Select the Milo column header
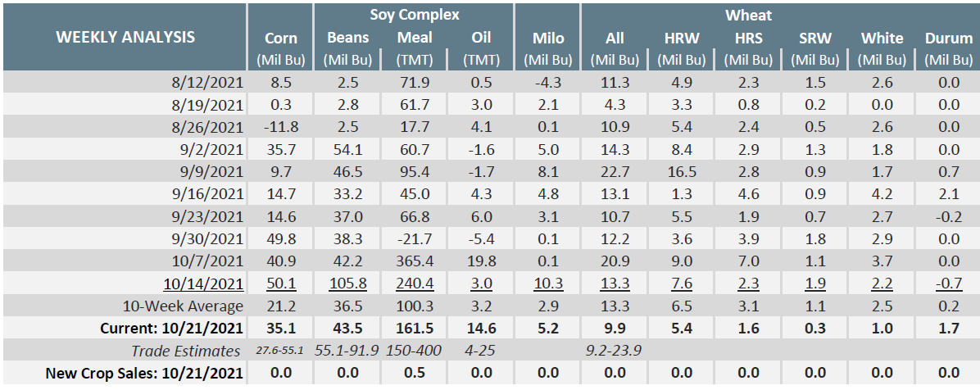The height and width of the screenshot is (390, 980). point(547,39)
